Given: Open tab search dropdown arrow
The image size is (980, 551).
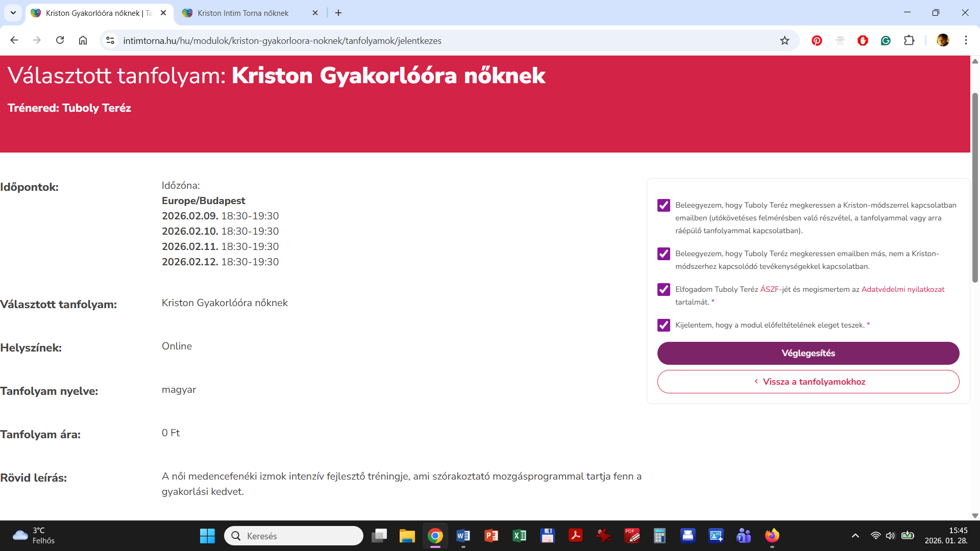Looking at the screenshot, I should [13, 13].
